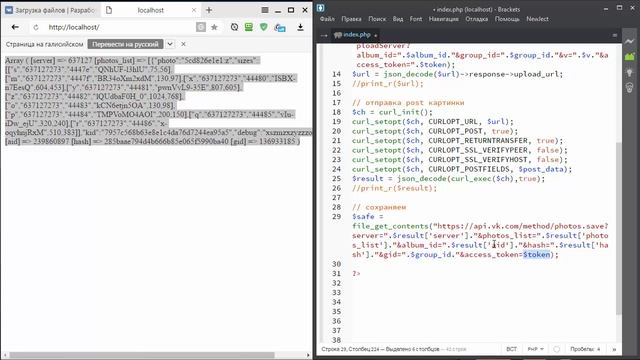Open the tab bar options icon in Brackets
Screen dimensions: 640x360
(x=615, y=36)
